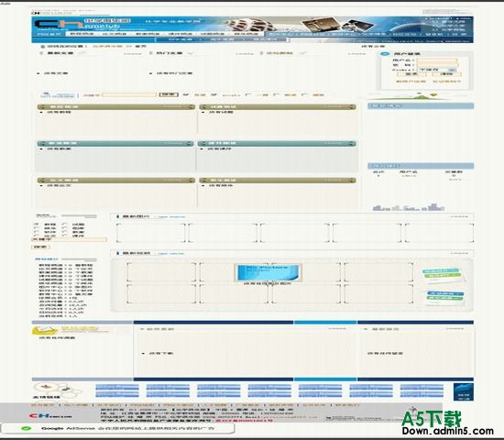Select the 论文 radio button
The height and width of the screenshot is (440, 504).
[37, 236]
